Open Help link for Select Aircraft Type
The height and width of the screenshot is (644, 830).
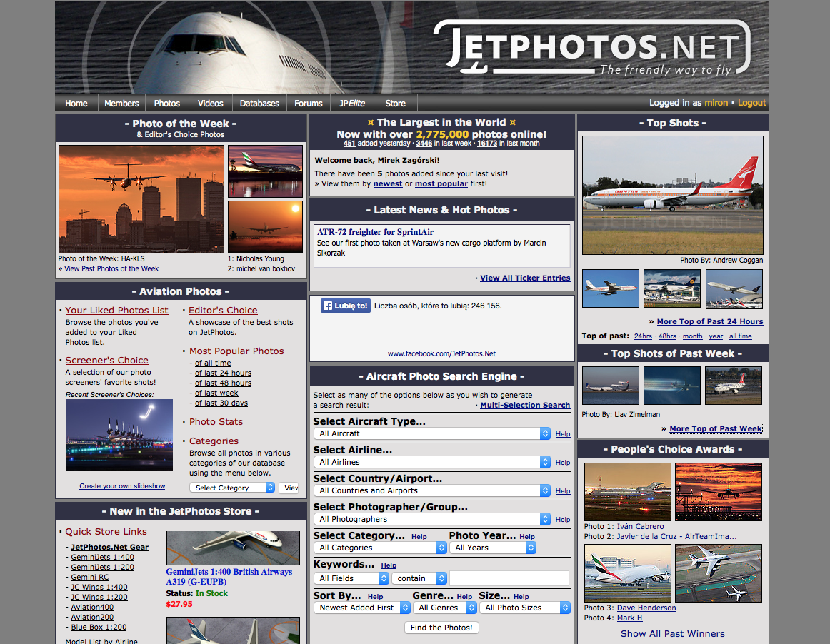[563, 434]
